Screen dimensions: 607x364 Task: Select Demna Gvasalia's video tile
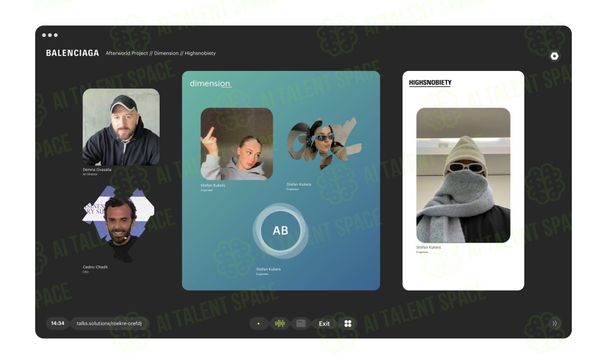point(121,127)
